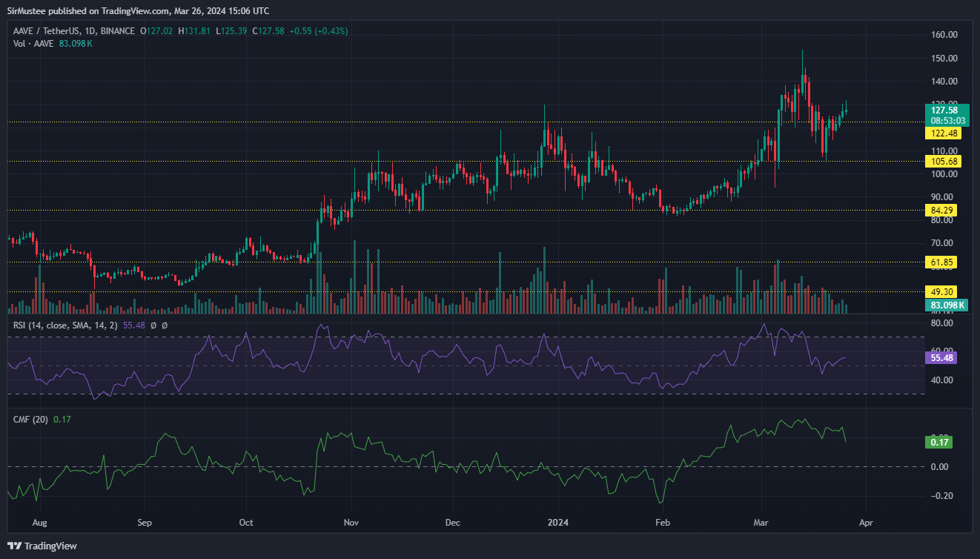Select the CMF (20) indicator label
The width and height of the screenshot is (980, 559).
pyautogui.click(x=30, y=420)
